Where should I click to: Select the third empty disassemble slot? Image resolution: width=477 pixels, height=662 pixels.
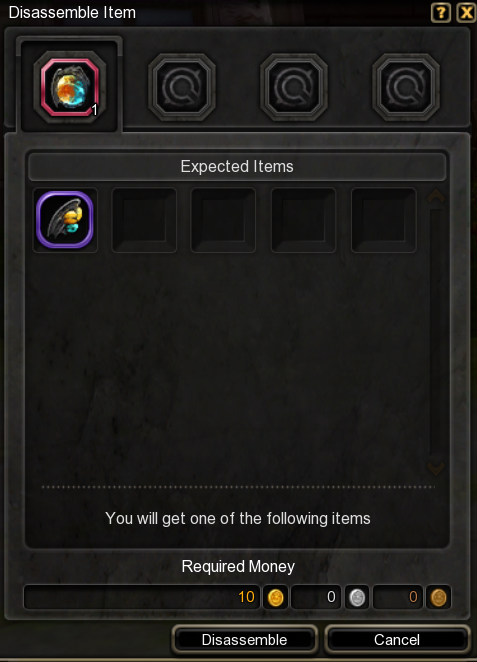click(x=294, y=87)
